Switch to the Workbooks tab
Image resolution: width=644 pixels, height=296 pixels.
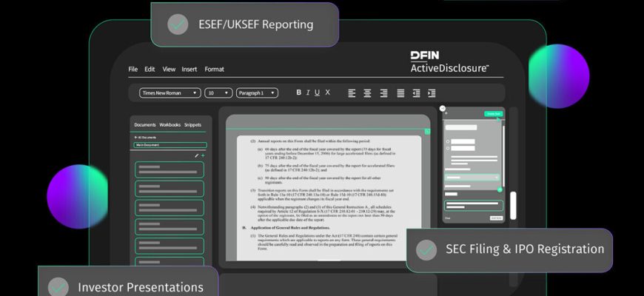click(x=170, y=125)
